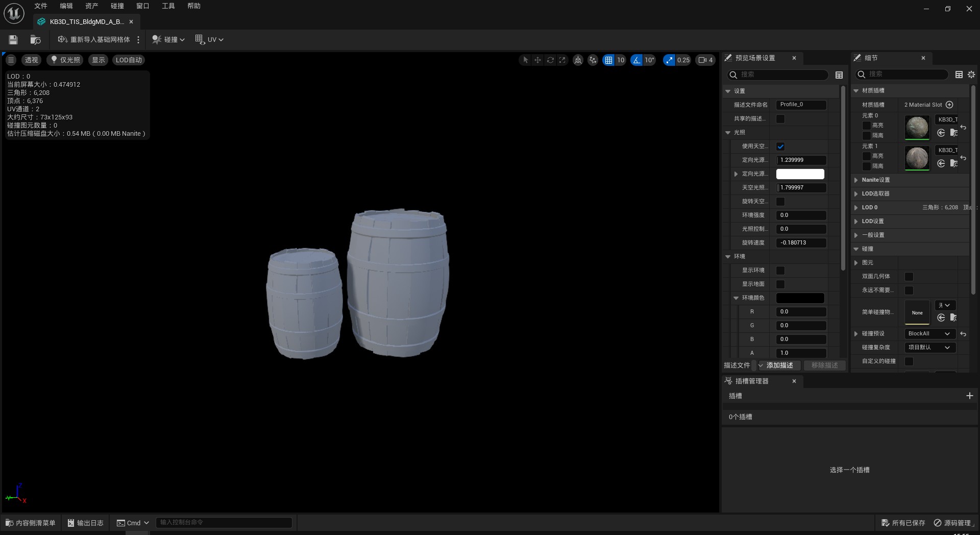Open the viewport hamburger options menu
The width and height of the screenshot is (980, 535).
pos(11,60)
